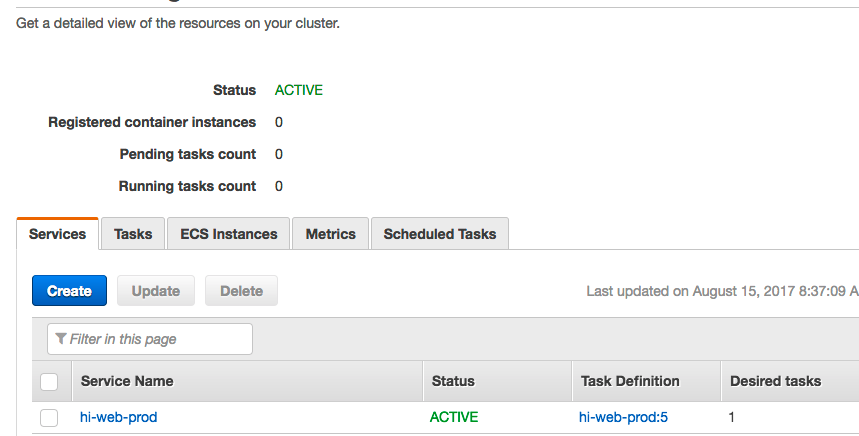Image resolution: width=859 pixels, height=436 pixels.
Task: Sort by Desired tasks column header
Action: [x=776, y=381]
